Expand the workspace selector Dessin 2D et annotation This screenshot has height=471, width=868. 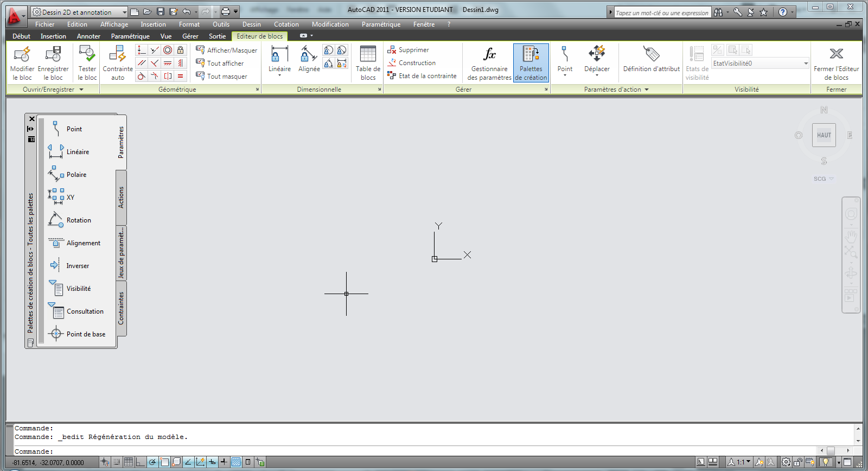[x=124, y=12]
